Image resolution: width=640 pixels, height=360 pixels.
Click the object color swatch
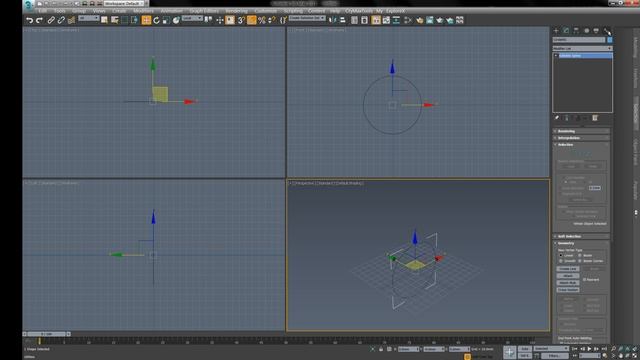pos(609,40)
